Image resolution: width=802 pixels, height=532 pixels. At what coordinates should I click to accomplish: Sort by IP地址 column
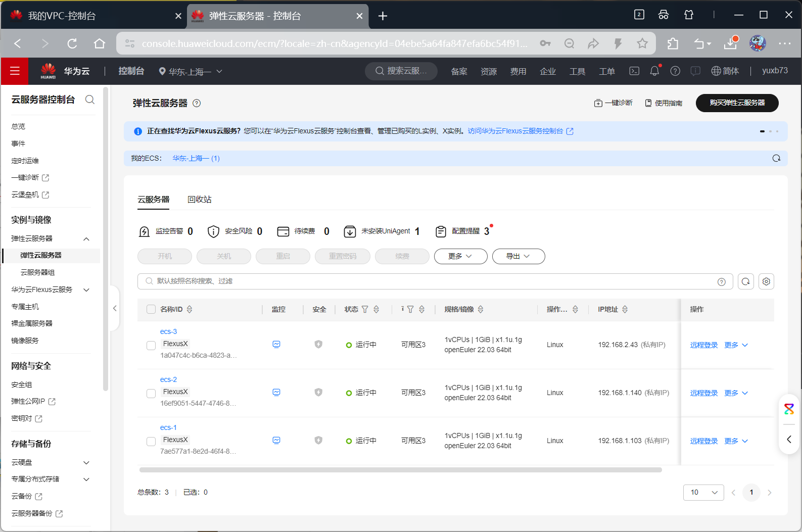tap(625, 309)
